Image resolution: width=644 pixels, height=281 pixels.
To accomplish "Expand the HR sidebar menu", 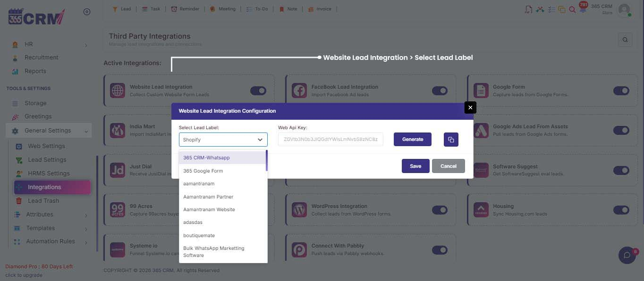I will click(50, 44).
